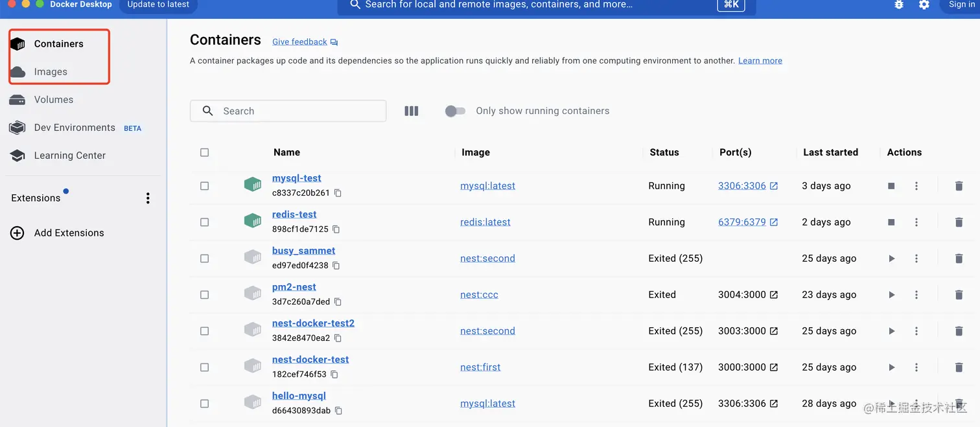Delete the redis-test container
Screen dimensions: 980x427
[x=959, y=222]
